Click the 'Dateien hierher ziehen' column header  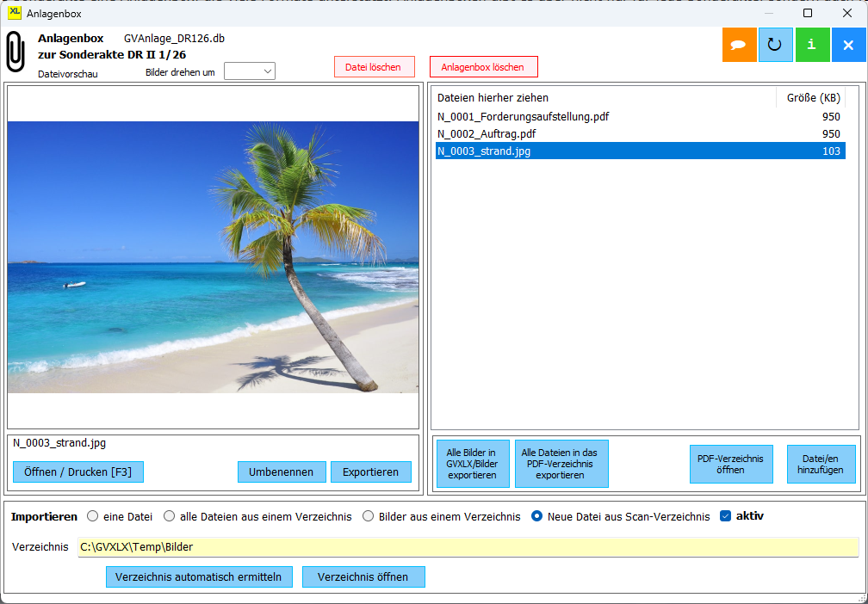pos(605,98)
